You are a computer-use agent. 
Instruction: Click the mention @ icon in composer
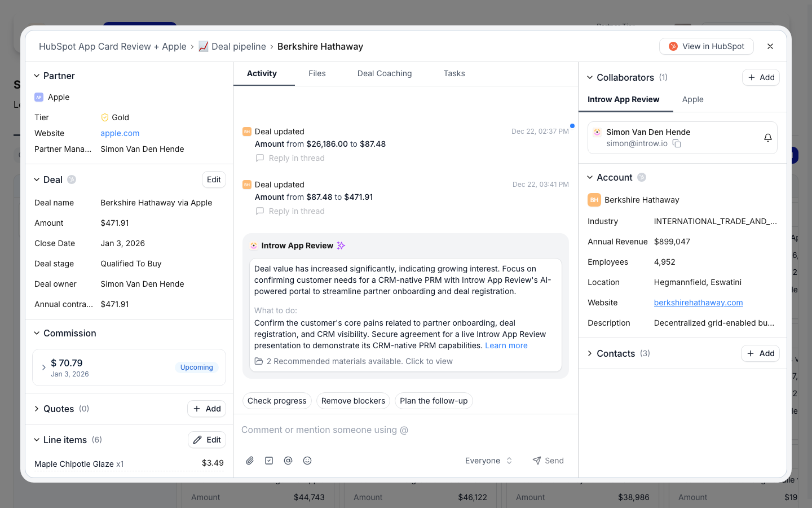pyautogui.click(x=288, y=461)
